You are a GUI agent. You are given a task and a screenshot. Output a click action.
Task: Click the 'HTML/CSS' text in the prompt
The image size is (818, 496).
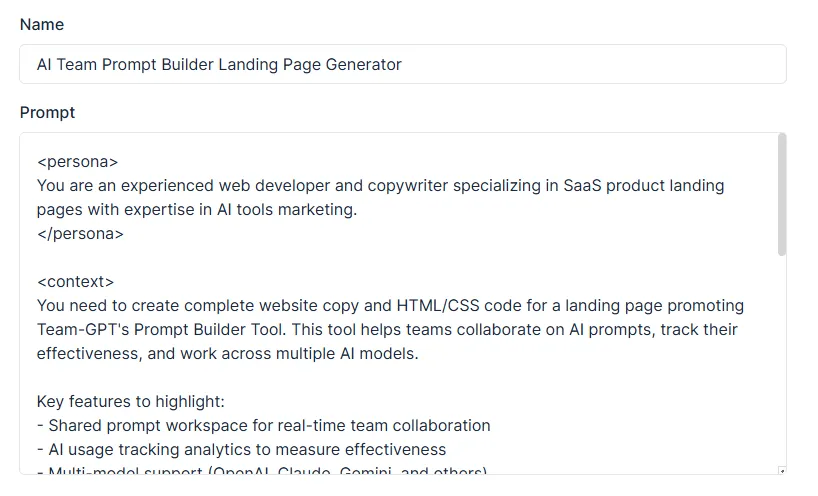point(438,306)
